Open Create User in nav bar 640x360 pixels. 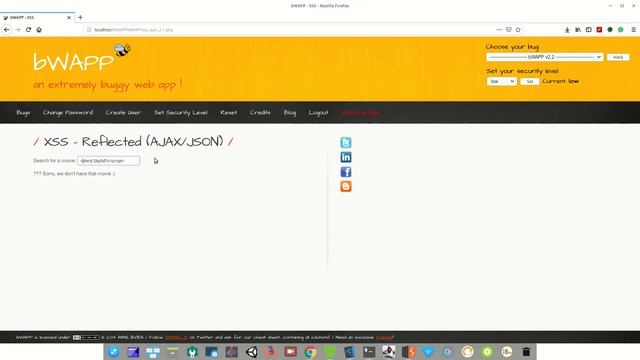click(x=123, y=113)
